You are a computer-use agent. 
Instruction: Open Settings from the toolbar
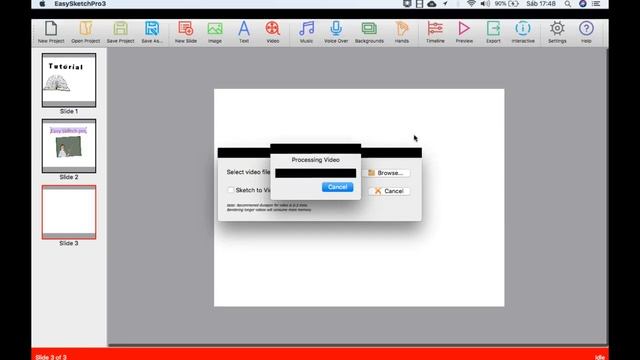coord(557,32)
